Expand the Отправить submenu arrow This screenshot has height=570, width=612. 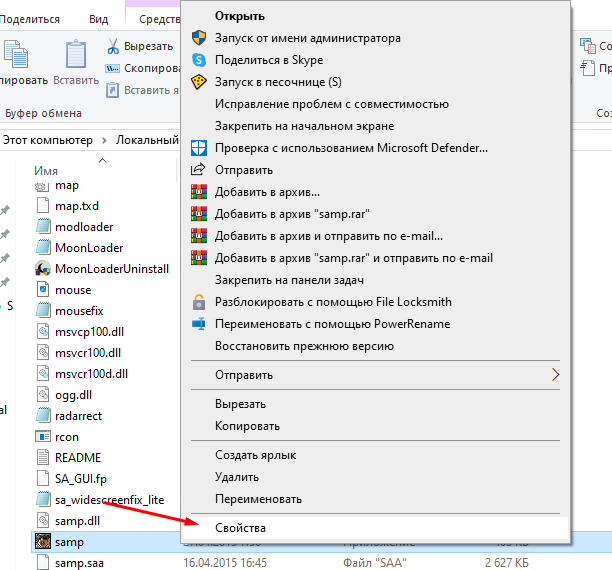(556, 375)
